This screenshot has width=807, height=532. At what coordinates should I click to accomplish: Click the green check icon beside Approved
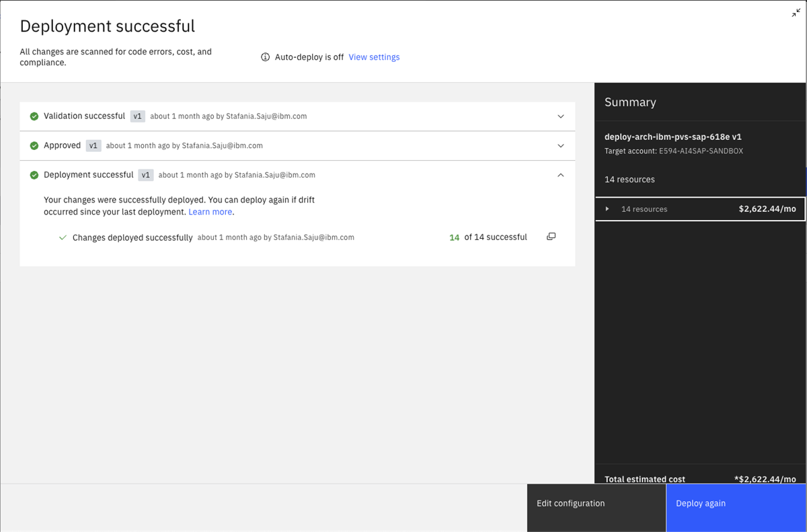coord(34,146)
